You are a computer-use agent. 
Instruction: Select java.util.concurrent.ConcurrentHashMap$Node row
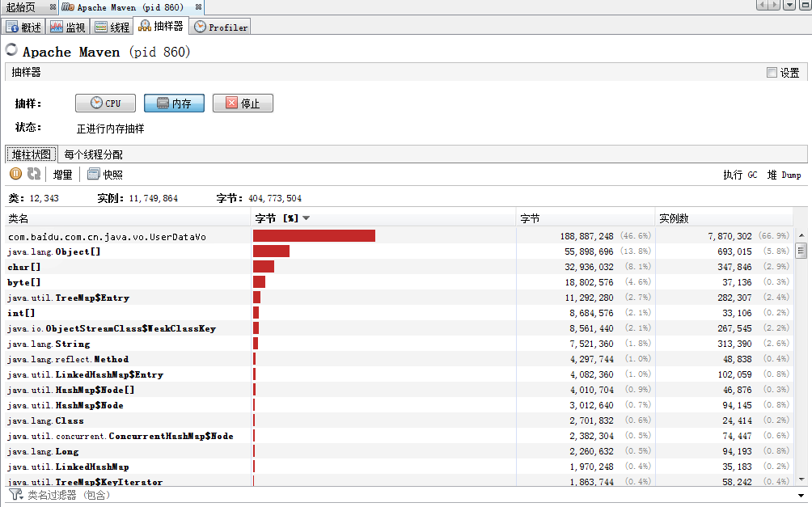coord(399,436)
